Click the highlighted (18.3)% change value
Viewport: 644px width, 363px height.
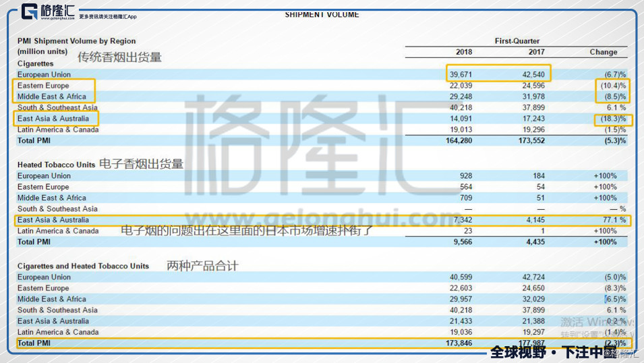612,119
